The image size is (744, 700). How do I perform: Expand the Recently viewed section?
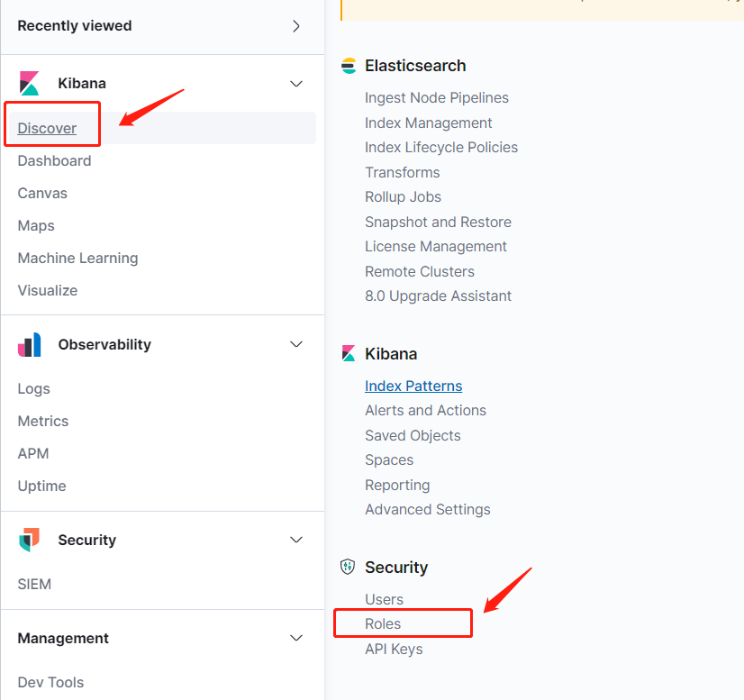click(296, 26)
